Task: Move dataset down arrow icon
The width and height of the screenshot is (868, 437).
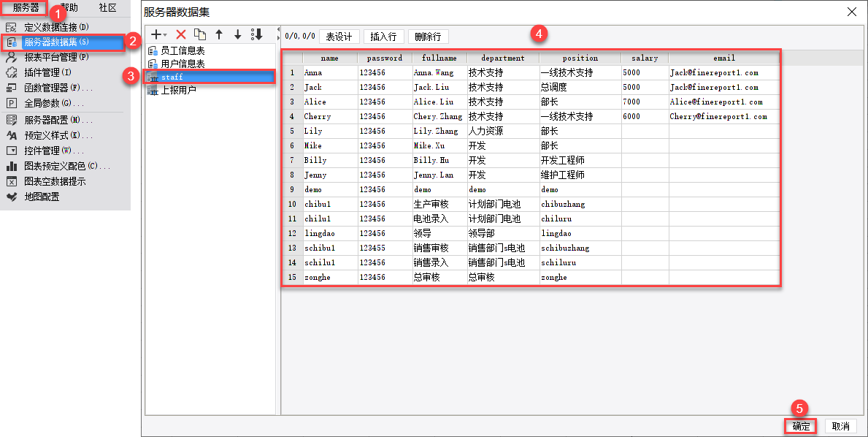Action: [x=237, y=35]
